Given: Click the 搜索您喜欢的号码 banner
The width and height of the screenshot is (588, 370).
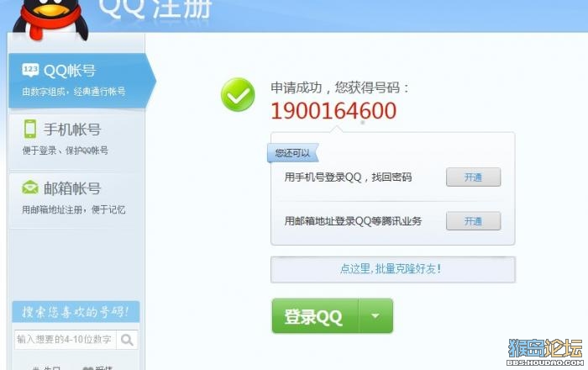Looking at the screenshot, I should coord(76,311).
